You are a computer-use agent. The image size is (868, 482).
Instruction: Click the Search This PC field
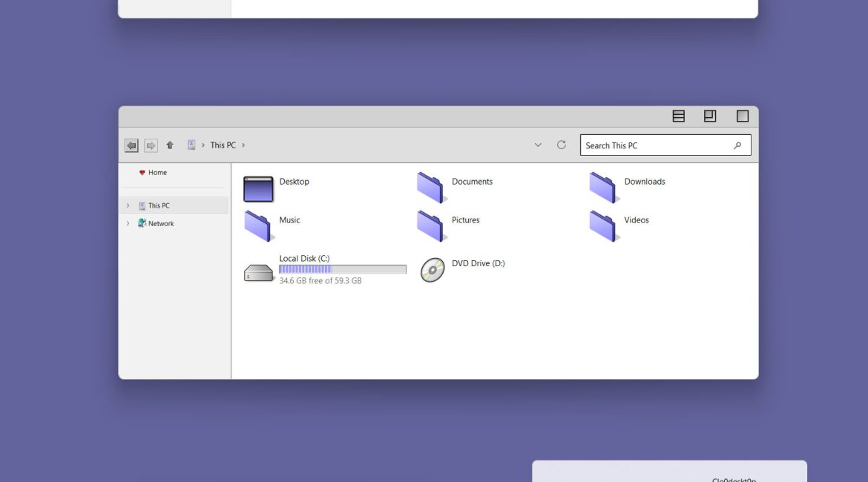click(x=653, y=145)
